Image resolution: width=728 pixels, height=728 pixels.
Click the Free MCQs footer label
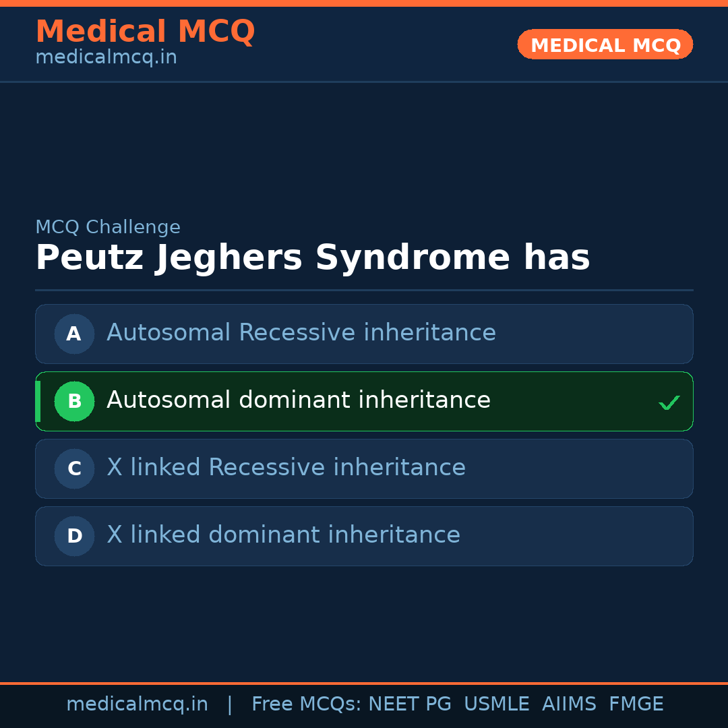(x=306, y=704)
